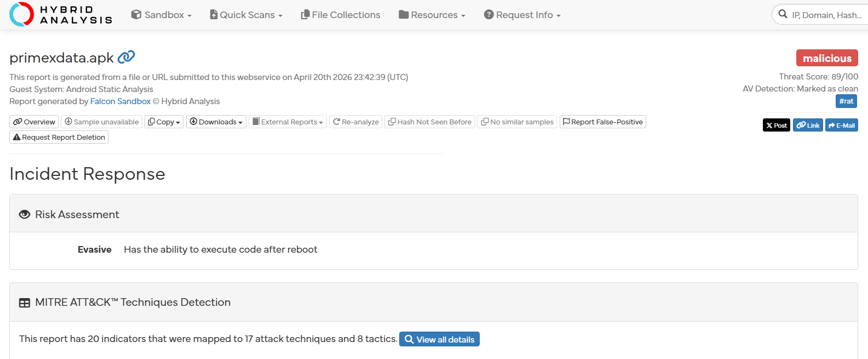
Task: Open the Sandbox dropdown menu
Action: 162,15
